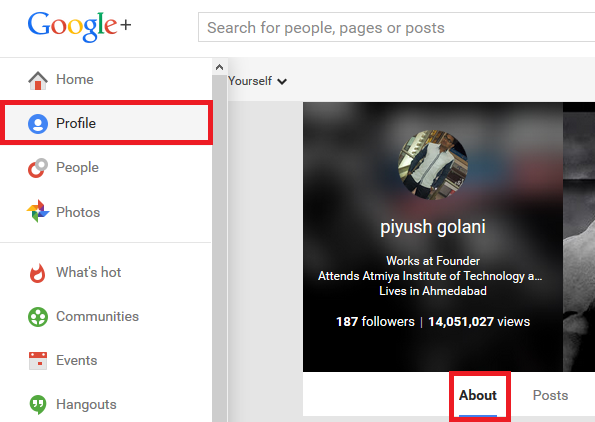Open What's hot section
595x422 pixels.
click(88, 272)
